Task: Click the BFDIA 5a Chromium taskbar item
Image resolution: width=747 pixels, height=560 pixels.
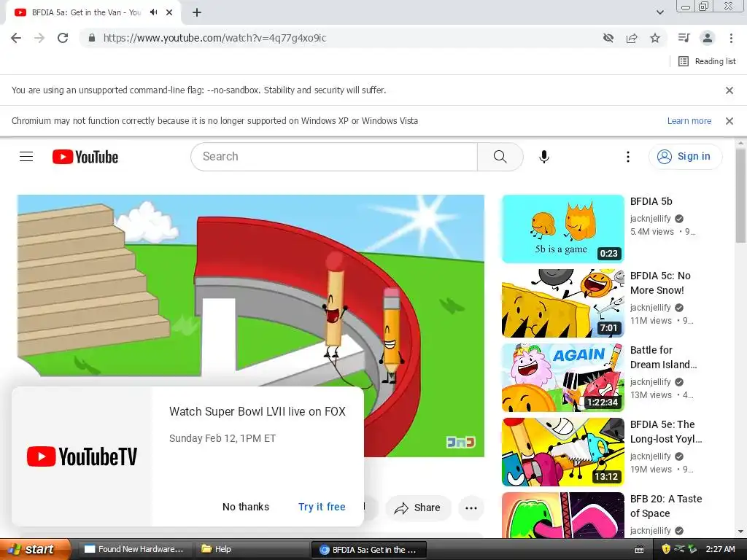Action: coord(368,550)
